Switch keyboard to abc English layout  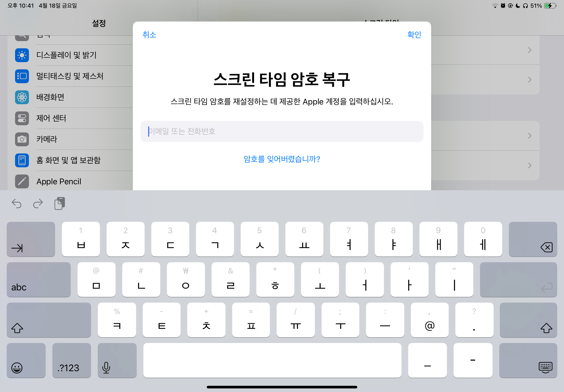[38, 280]
